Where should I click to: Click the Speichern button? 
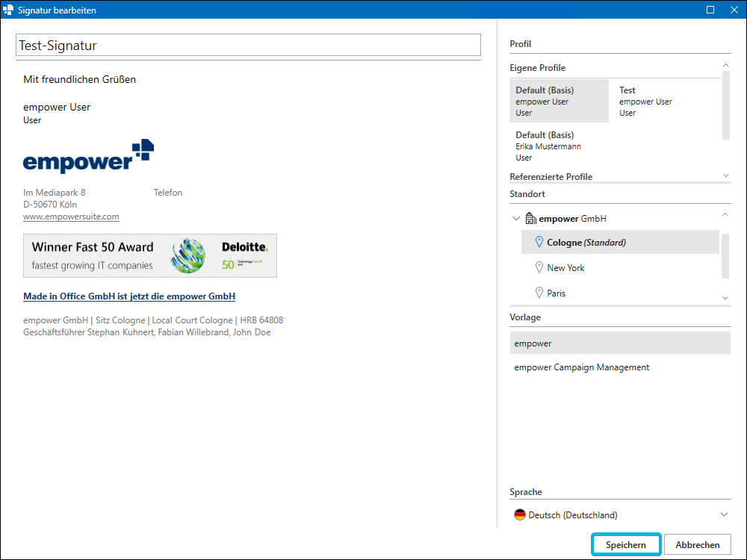click(626, 544)
